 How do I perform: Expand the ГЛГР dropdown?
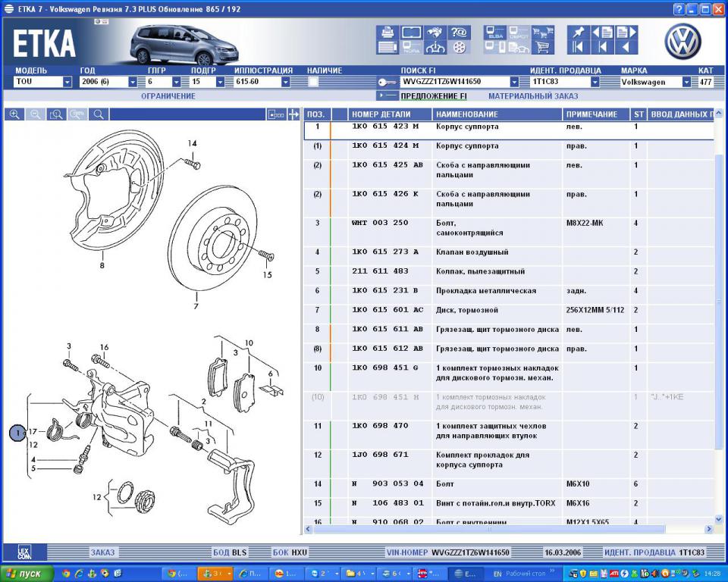click(177, 82)
